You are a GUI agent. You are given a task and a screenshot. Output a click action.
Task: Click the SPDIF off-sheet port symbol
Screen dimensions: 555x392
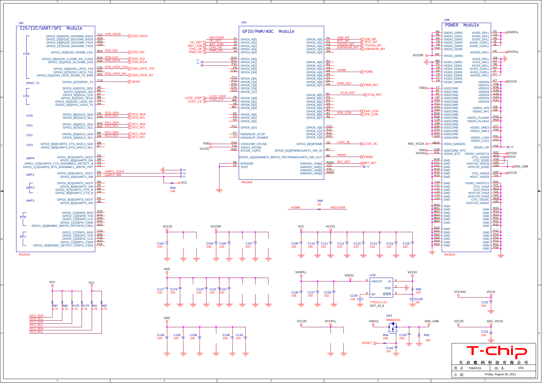[129, 82]
